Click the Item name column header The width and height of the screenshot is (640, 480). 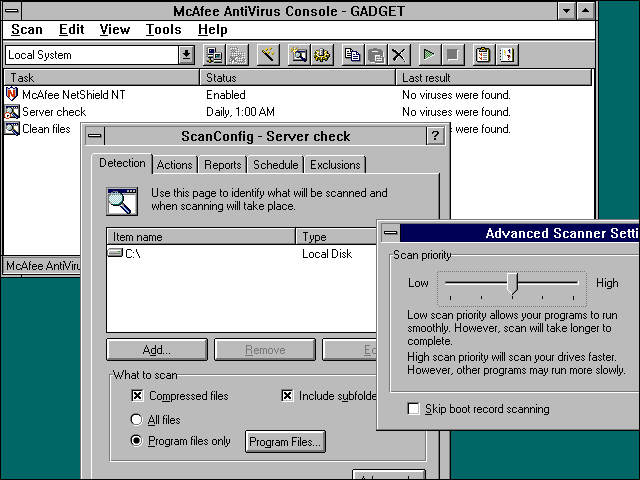click(201, 237)
